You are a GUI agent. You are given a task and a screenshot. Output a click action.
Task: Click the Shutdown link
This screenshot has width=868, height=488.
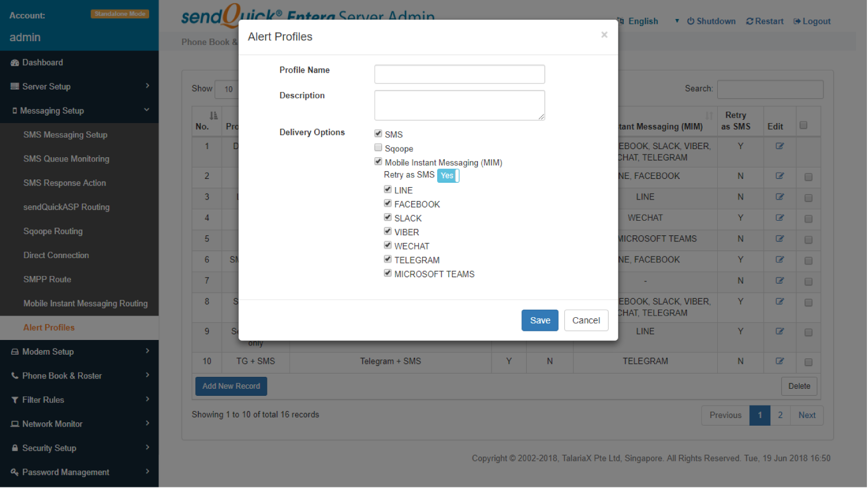(711, 21)
